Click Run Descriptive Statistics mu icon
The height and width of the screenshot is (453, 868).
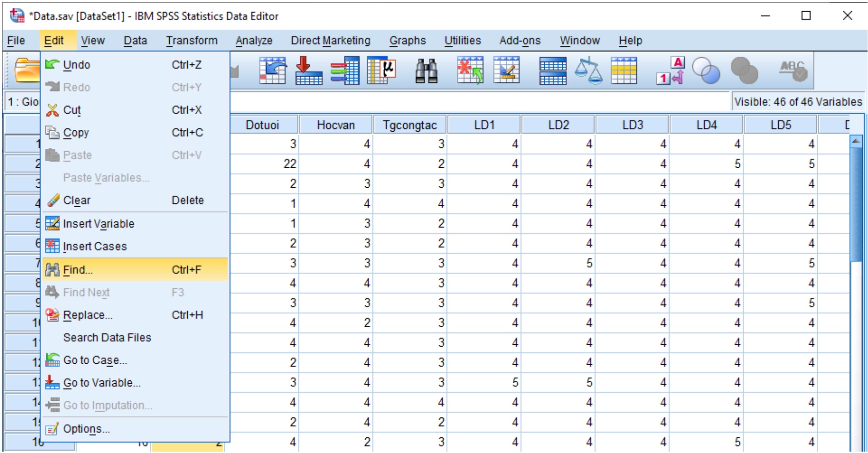[382, 71]
